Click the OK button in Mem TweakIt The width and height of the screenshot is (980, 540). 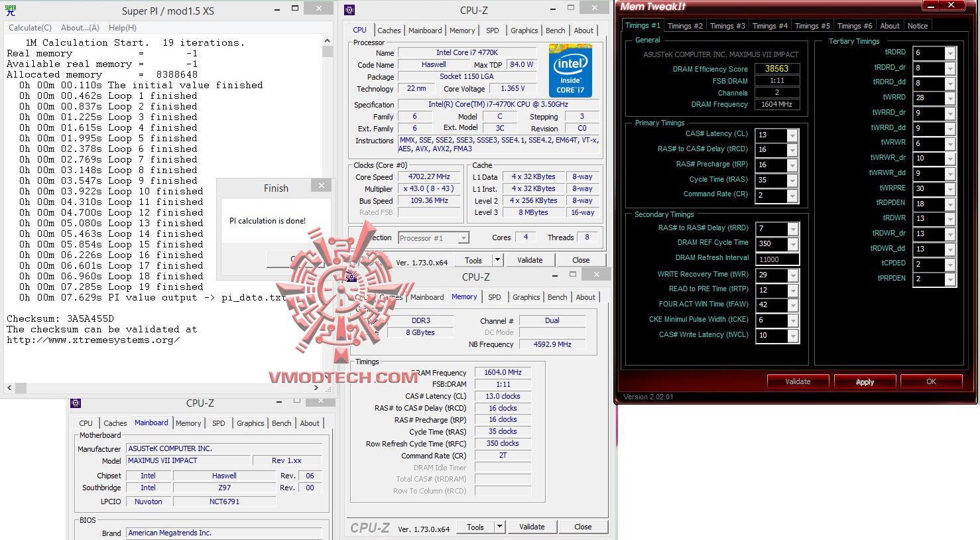pyautogui.click(x=931, y=381)
